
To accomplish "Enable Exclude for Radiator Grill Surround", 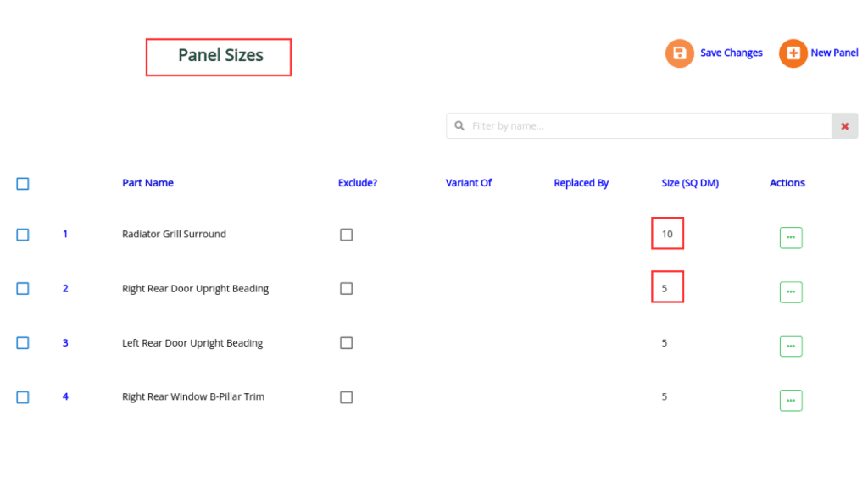I will pos(346,235).
